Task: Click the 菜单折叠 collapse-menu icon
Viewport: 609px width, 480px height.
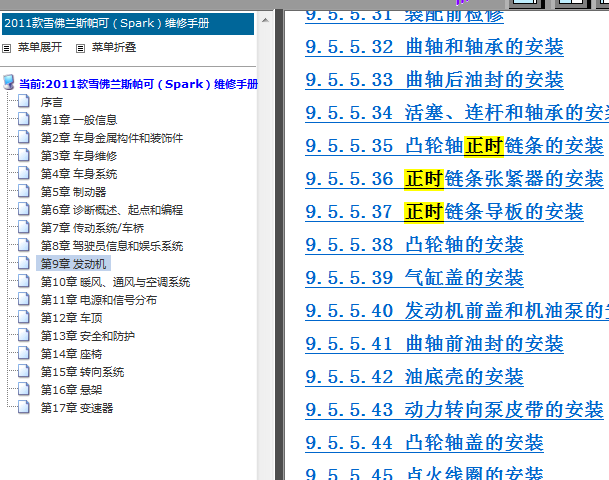Action: coord(80,49)
